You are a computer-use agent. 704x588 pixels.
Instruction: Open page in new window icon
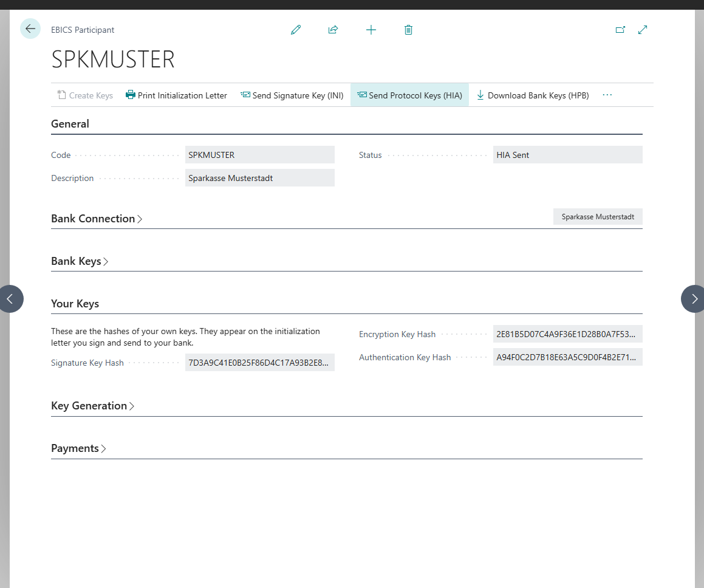tap(620, 30)
